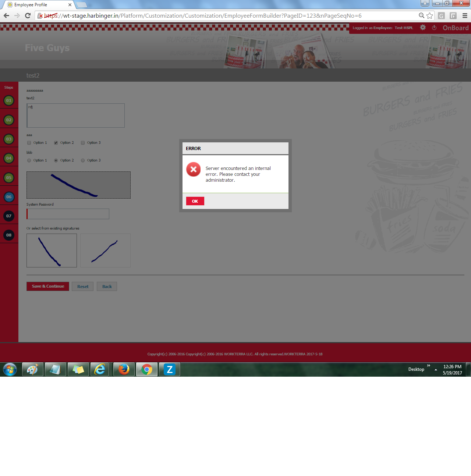Click the magnifier zoom icon in address bar
The image size is (471, 476).
coord(421,16)
